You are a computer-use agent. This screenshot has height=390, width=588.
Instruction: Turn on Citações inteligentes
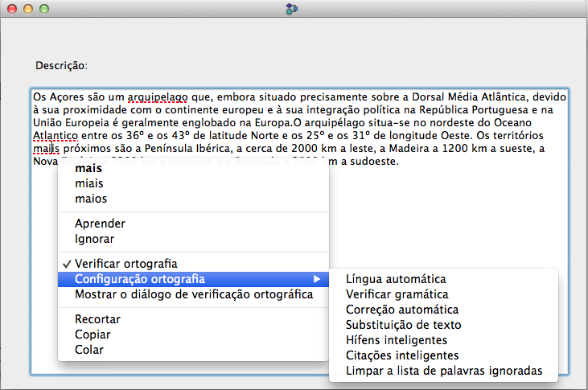(x=401, y=355)
